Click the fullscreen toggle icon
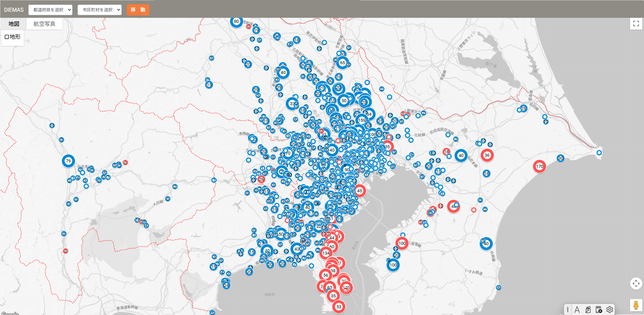Viewport: 644px width, 315px height. coord(636,24)
